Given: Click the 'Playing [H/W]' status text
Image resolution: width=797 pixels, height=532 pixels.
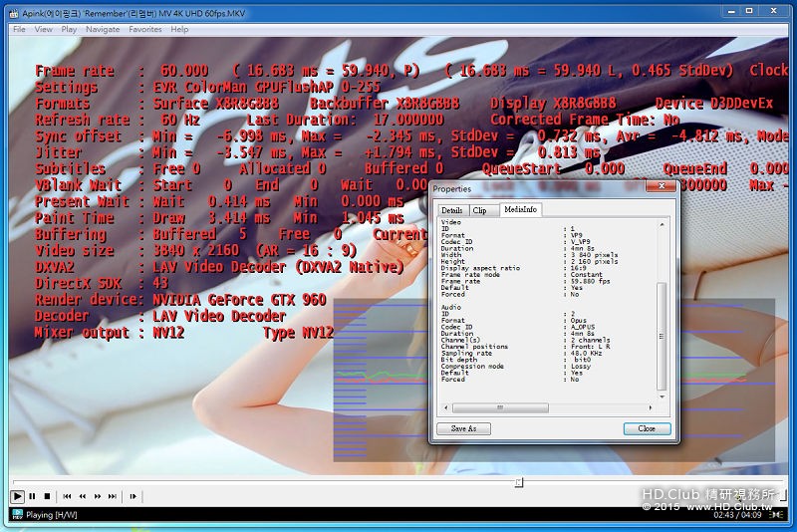Looking at the screenshot, I should (x=52, y=515).
